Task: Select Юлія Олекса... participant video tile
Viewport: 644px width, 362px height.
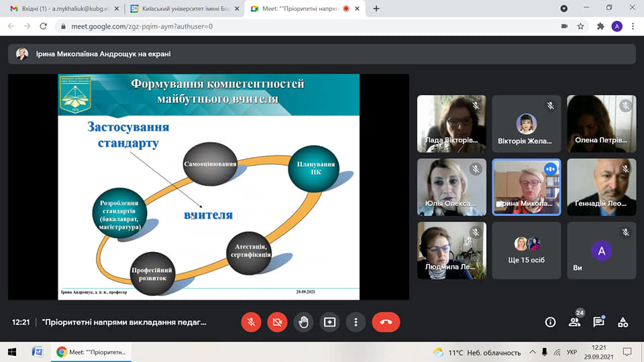Action: pyautogui.click(x=451, y=186)
